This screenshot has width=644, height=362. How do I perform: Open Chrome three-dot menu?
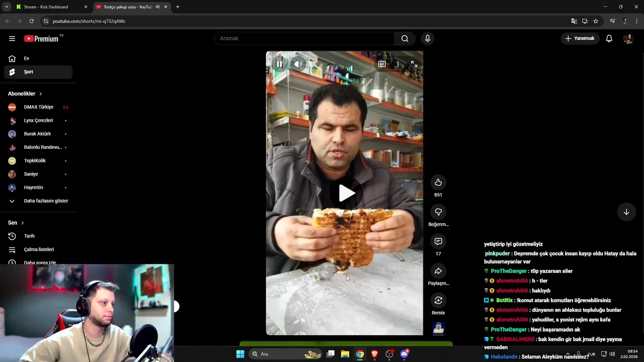pyautogui.click(x=637, y=21)
